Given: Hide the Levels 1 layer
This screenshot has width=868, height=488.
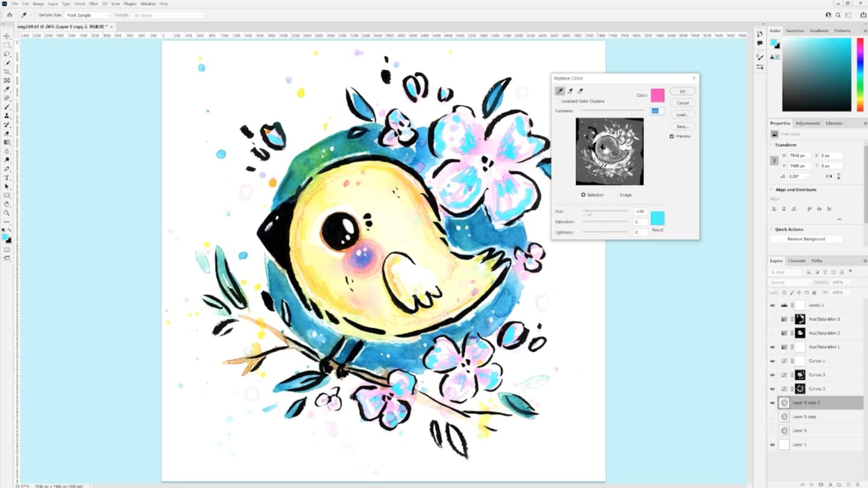Looking at the screenshot, I should click(772, 305).
